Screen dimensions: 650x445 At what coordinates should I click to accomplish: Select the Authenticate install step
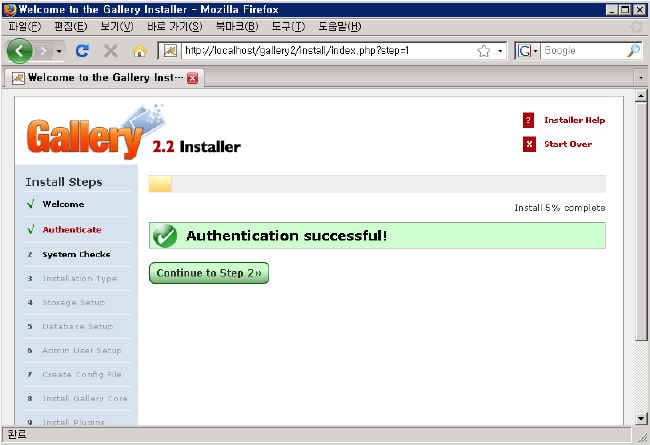[x=71, y=229]
